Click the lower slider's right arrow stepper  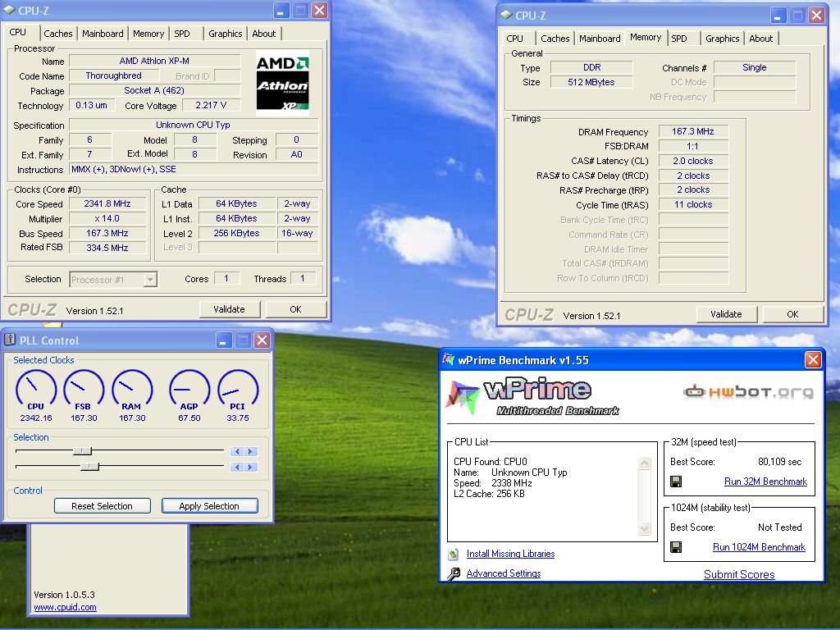[250, 467]
